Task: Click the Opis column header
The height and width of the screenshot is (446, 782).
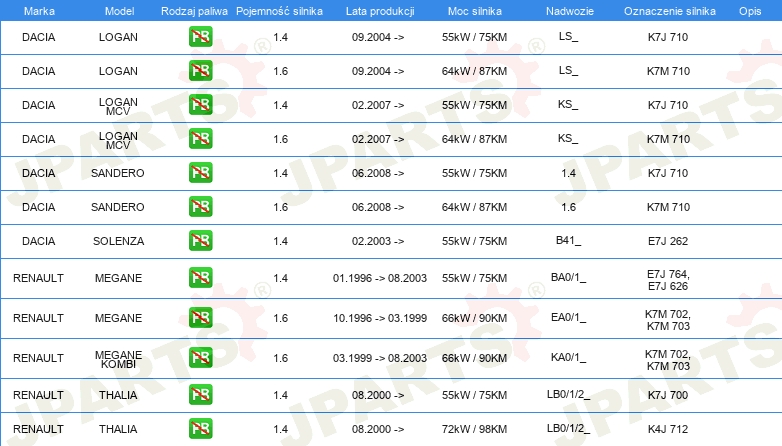Action: point(750,11)
